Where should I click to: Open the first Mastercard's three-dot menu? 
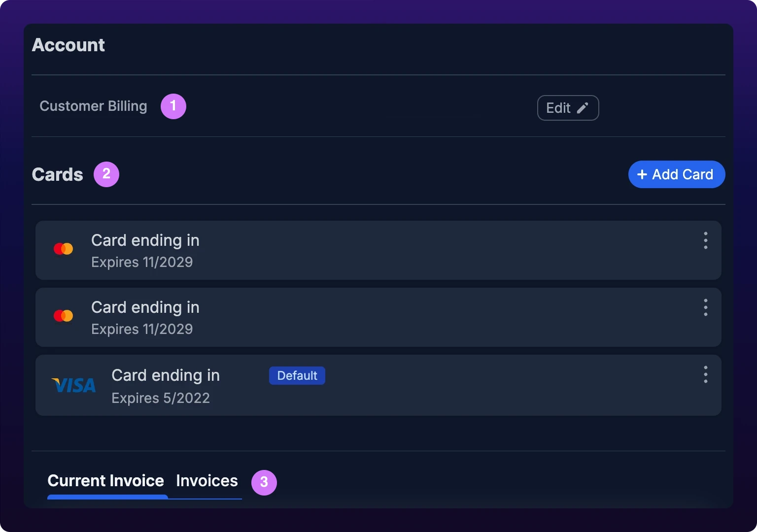[706, 240]
